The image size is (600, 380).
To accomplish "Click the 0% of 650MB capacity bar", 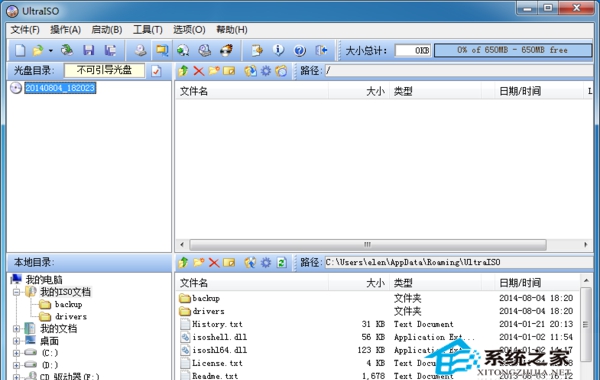I will tap(513, 50).
